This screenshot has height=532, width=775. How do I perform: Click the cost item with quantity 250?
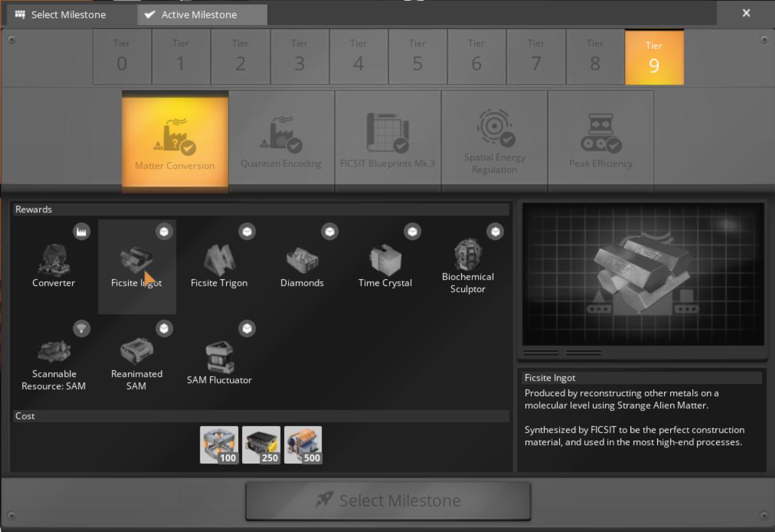tap(261, 445)
